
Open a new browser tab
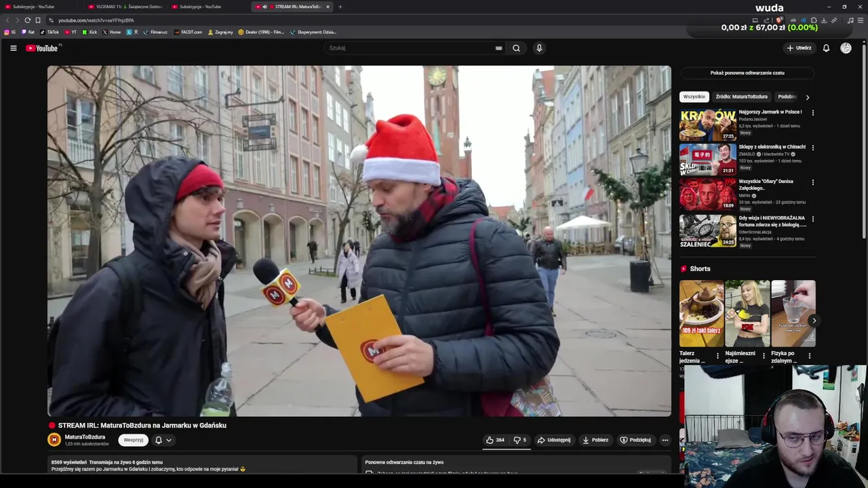point(340,7)
